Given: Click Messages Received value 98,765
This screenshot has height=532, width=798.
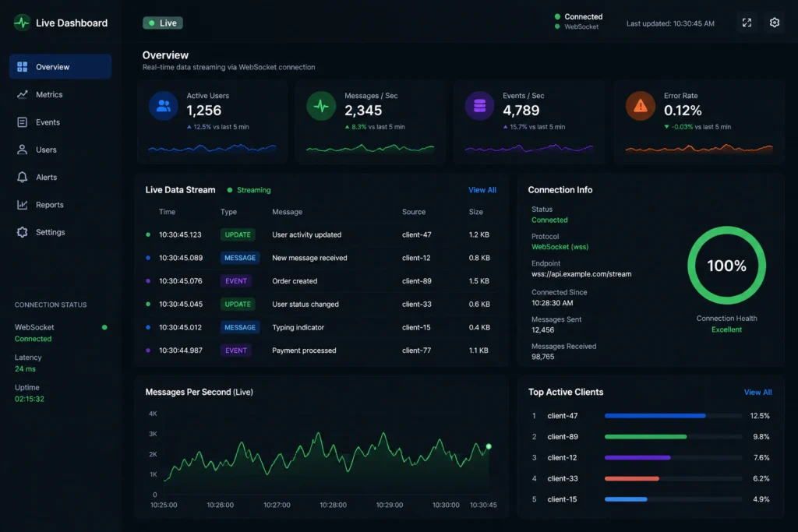Looking at the screenshot, I should 542,357.
